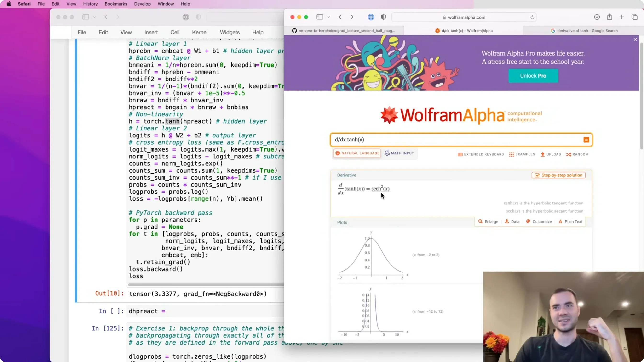644x362 pixels.
Task: Open the Bookmarks menu in macOS menu bar
Action: point(116,4)
